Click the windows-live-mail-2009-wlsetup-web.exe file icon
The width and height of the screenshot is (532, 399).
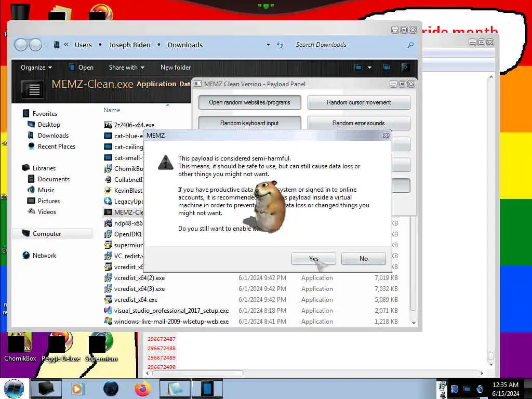108,321
